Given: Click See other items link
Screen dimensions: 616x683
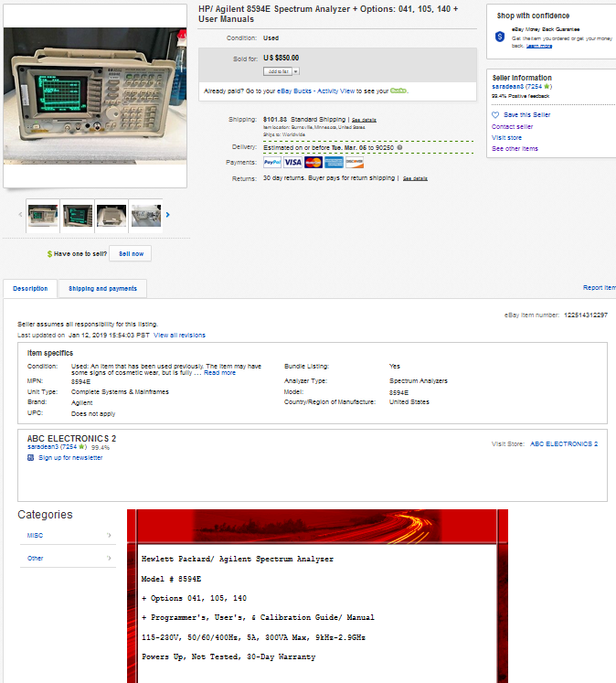Looking at the screenshot, I should coord(515,148).
